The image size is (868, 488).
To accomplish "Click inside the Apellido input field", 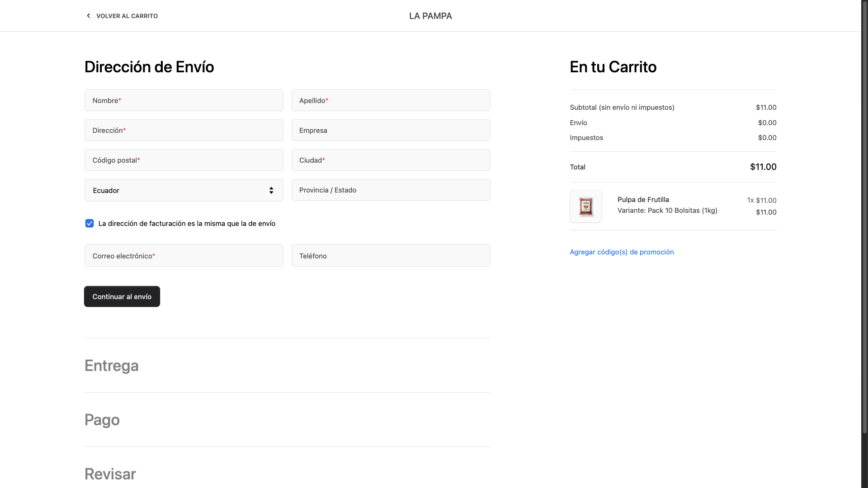I will click(x=391, y=100).
